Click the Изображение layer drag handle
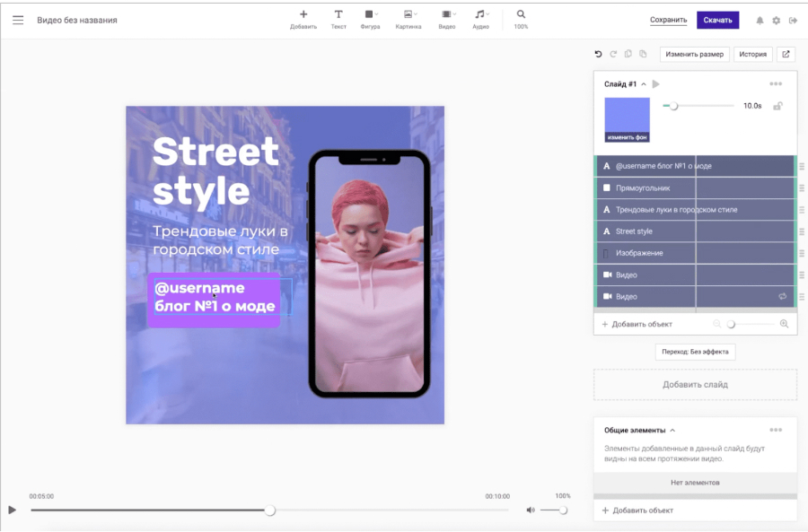This screenshot has height=532, width=808. click(x=802, y=253)
